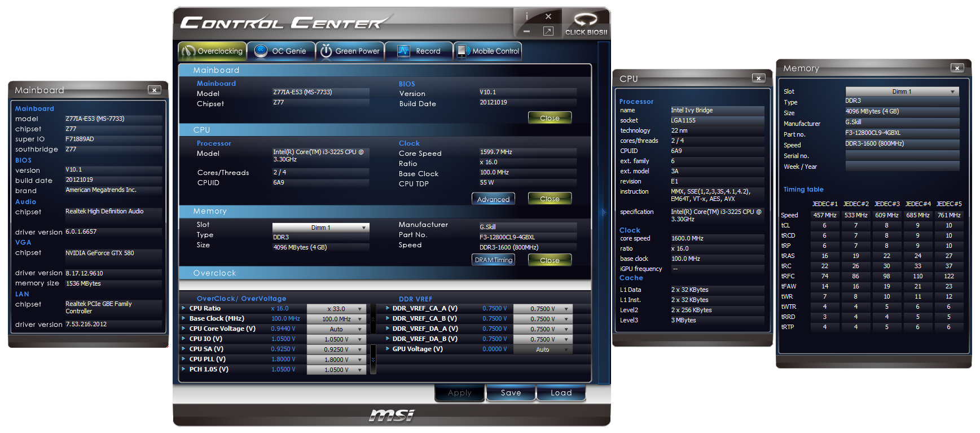The width and height of the screenshot is (980, 433).
Task: Click the Advanced button in CPU section
Action: click(x=493, y=199)
